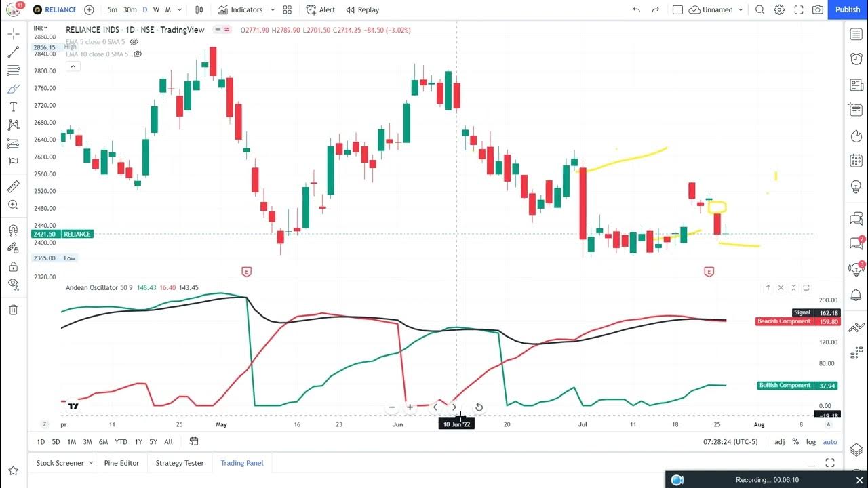Open the prediction and measurement tools
The height and width of the screenshot is (488, 868).
[14, 143]
